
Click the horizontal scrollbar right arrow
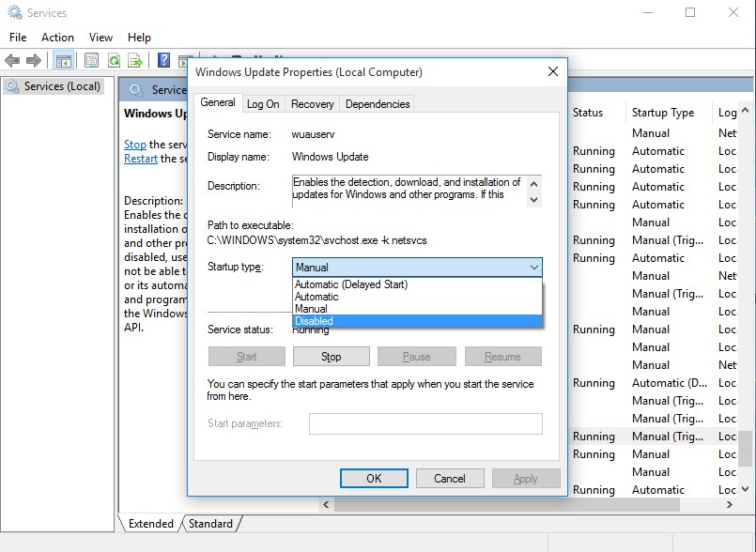(x=730, y=504)
